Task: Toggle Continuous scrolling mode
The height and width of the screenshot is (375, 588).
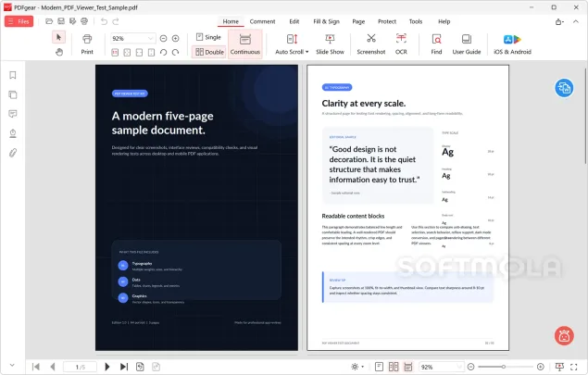Action: (244, 44)
